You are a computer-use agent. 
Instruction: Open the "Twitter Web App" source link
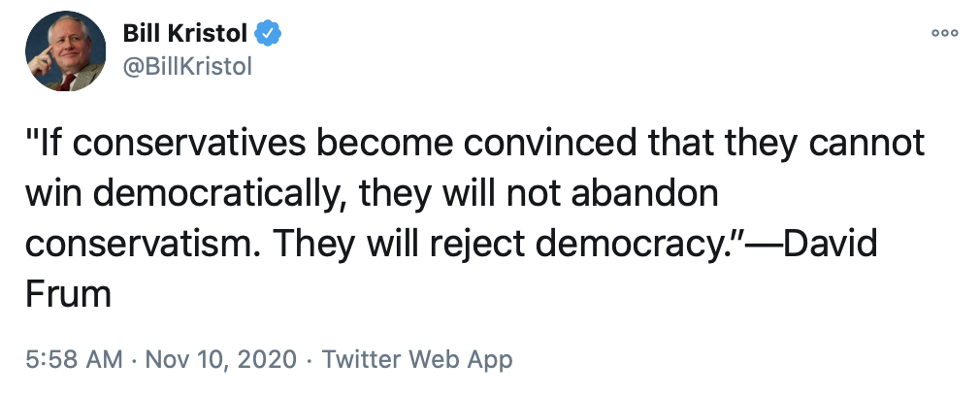coord(416,360)
